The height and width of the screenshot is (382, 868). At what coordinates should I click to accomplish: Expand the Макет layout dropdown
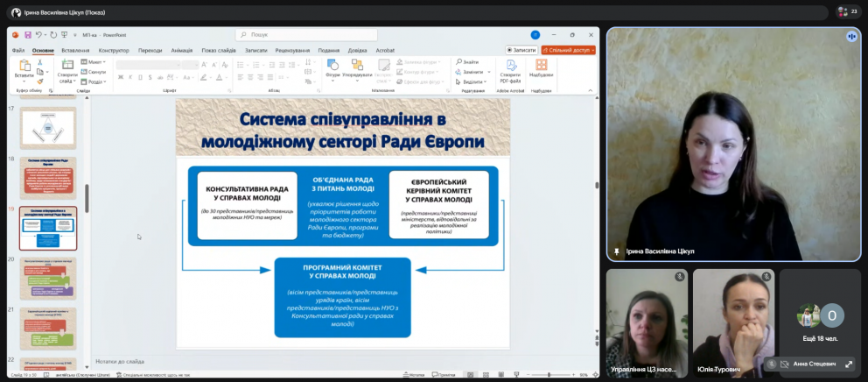tap(94, 61)
